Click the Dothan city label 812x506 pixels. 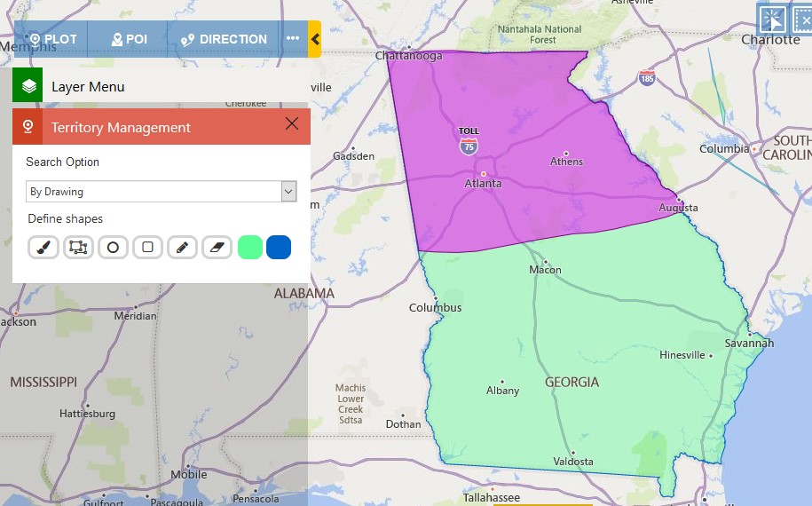[x=403, y=424]
